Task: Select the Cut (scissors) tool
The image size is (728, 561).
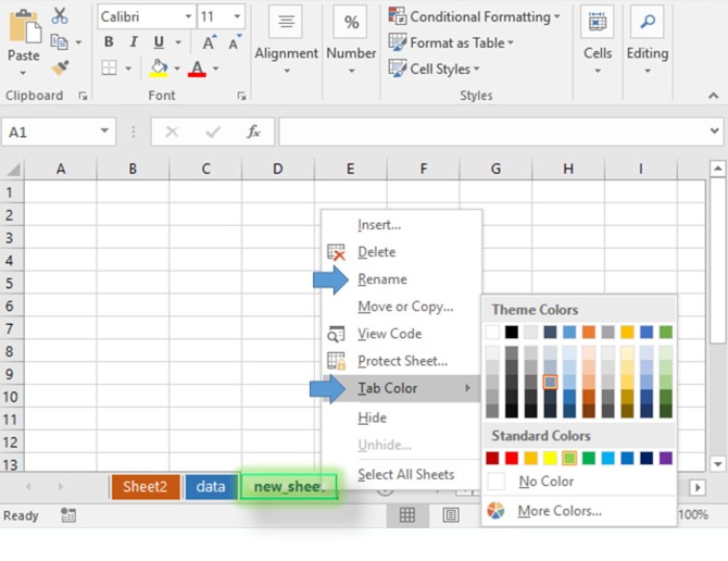Action: pos(60,15)
